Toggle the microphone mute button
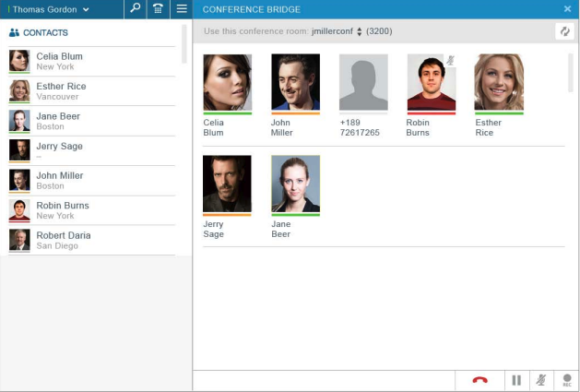Image resolution: width=580 pixels, height=392 pixels. [x=541, y=380]
